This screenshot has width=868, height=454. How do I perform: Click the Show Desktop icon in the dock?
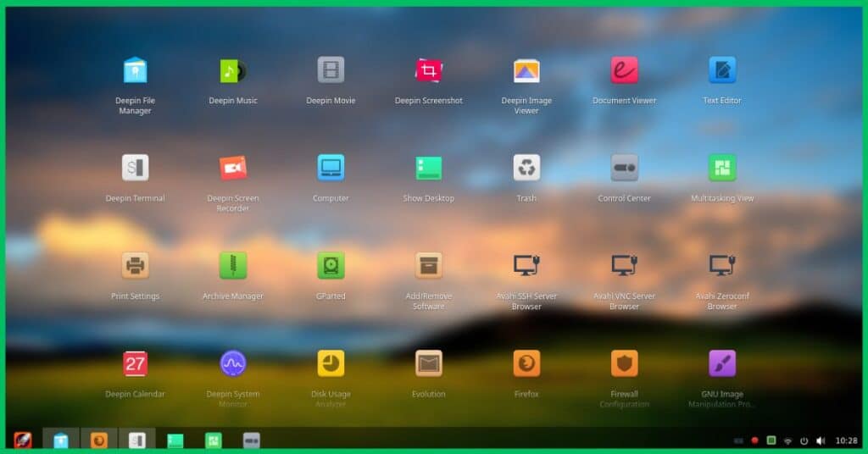[175, 440]
